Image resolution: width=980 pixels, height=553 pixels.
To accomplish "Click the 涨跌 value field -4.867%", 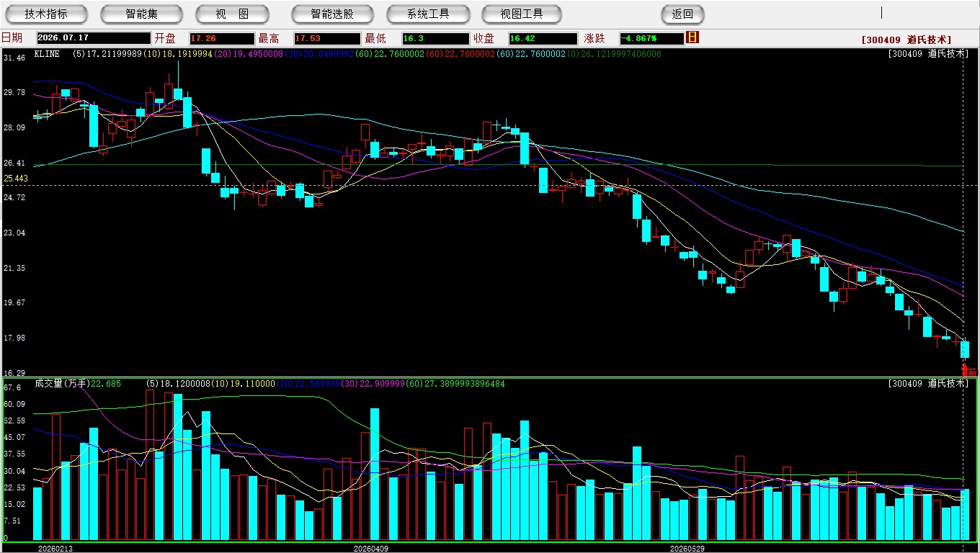I will pos(651,38).
